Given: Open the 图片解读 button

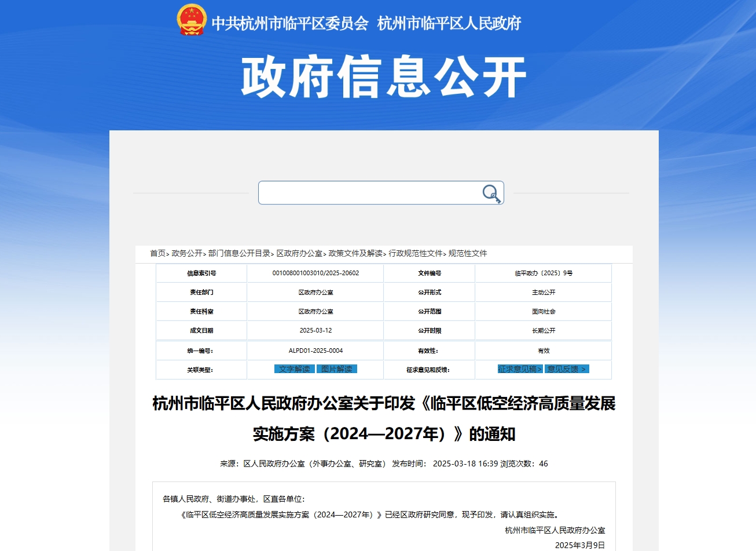Looking at the screenshot, I should point(337,369).
